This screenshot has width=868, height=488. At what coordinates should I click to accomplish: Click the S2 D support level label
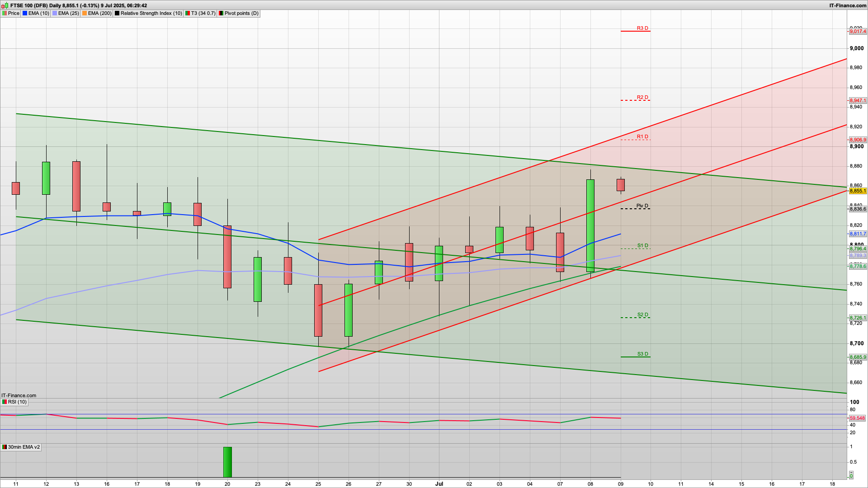(x=642, y=314)
